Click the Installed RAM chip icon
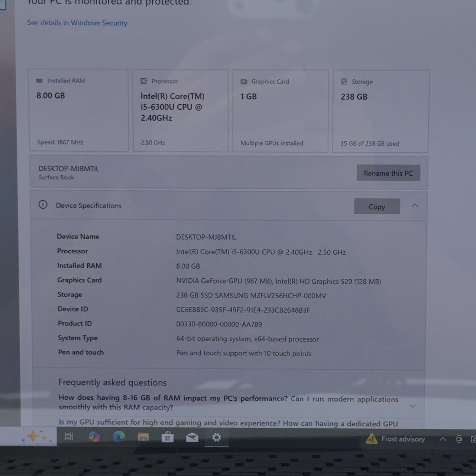The width and height of the screenshot is (476, 476). click(39, 81)
